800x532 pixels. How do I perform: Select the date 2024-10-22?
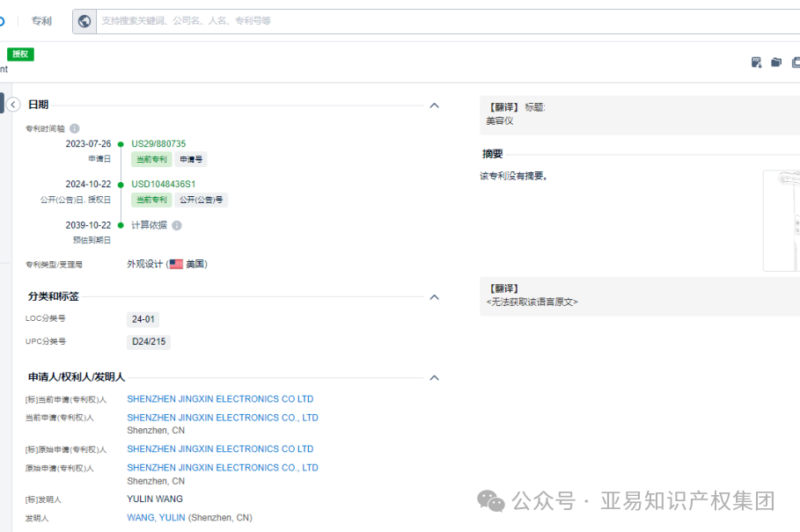coord(88,184)
